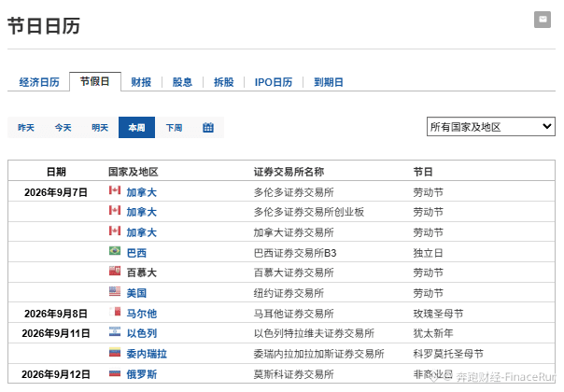Select the 到期日 tab
564x392 pixels.
coord(329,82)
